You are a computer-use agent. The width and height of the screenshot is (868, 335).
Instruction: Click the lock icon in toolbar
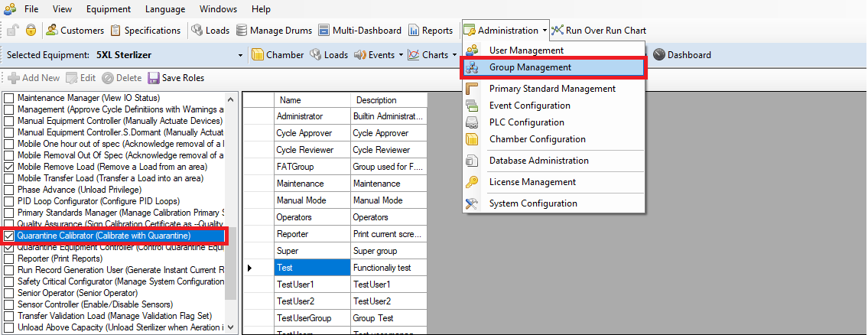coord(31,31)
